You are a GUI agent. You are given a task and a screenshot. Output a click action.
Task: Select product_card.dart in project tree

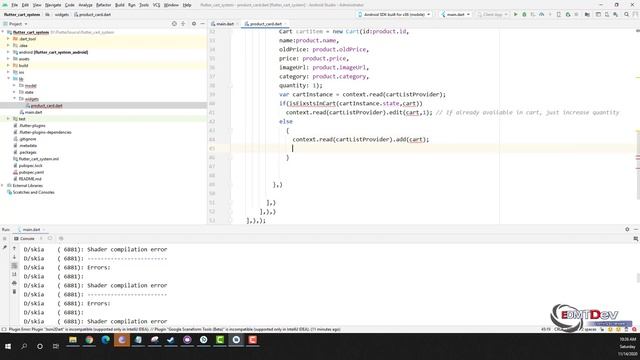(47, 105)
